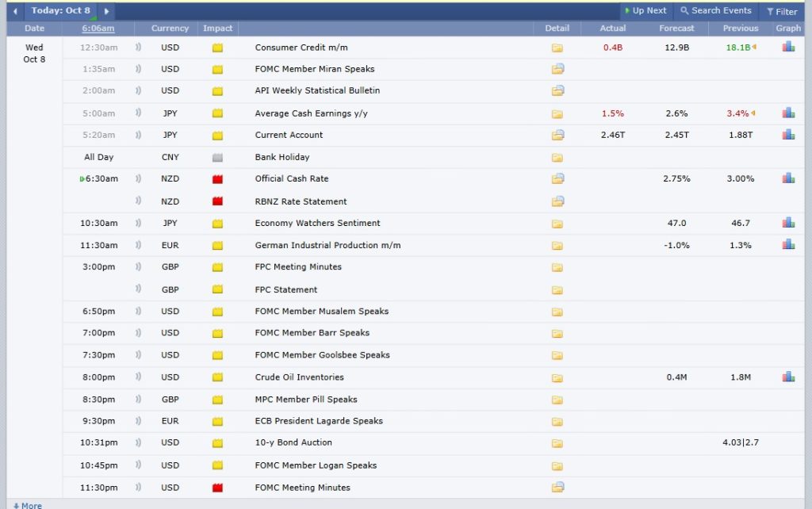Click the 6:06am time link in header
812x509 pixels.
pos(98,29)
